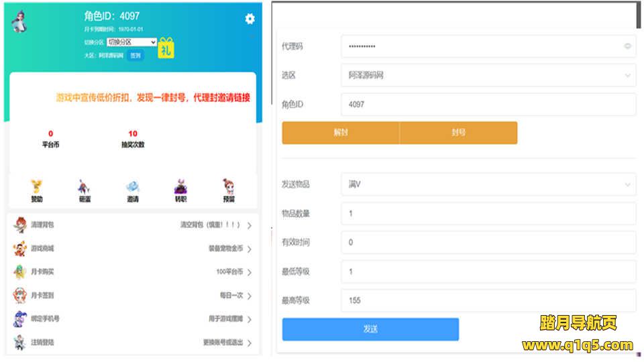Screen dimensions: 644x362
Task: Open the 赞助 sponsor icon
Action: pyautogui.click(x=36, y=190)
